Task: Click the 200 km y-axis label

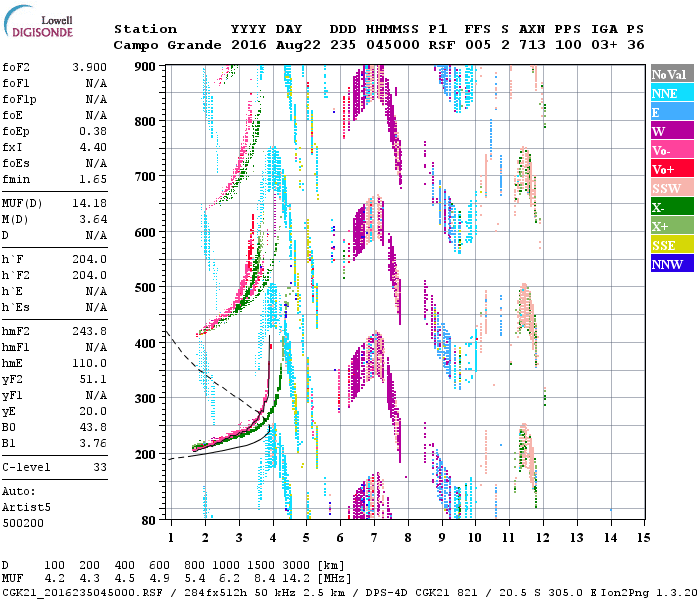Action: pos(145,454)
